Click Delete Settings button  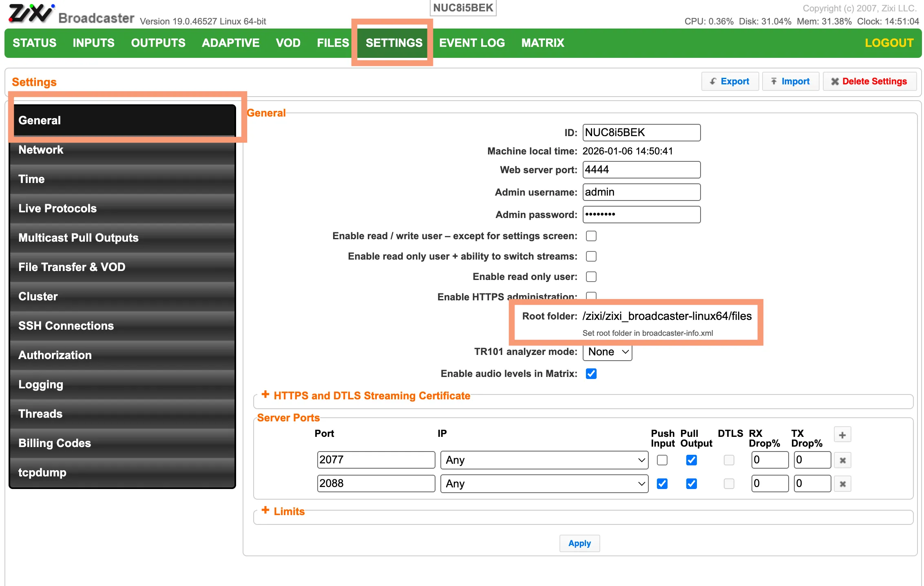[870, 82]
